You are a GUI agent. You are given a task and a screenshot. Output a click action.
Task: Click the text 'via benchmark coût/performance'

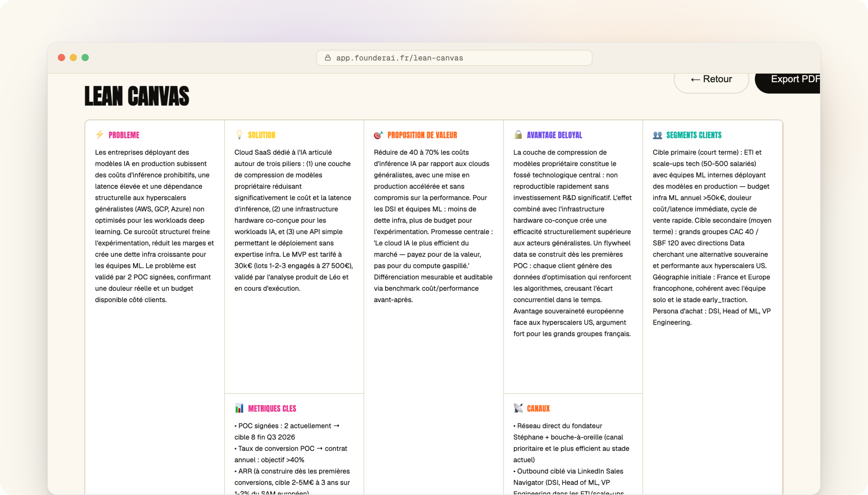tap(426, 288)
